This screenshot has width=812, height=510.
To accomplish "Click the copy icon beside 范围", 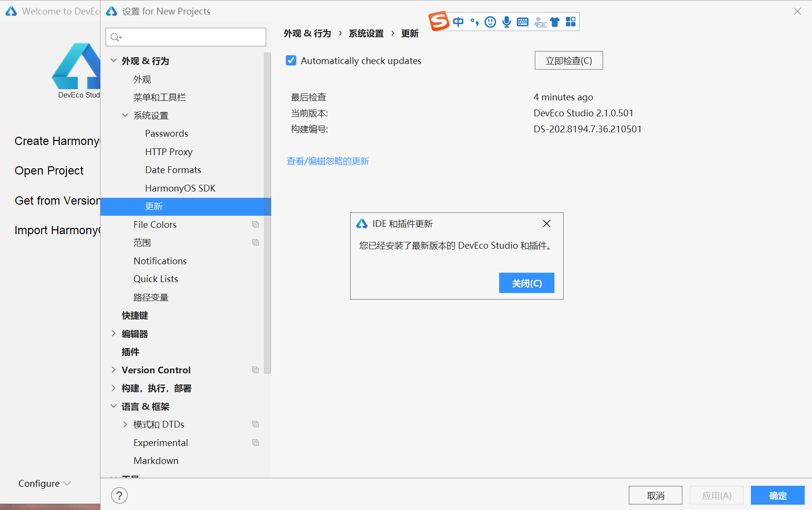I will [256, 242].
